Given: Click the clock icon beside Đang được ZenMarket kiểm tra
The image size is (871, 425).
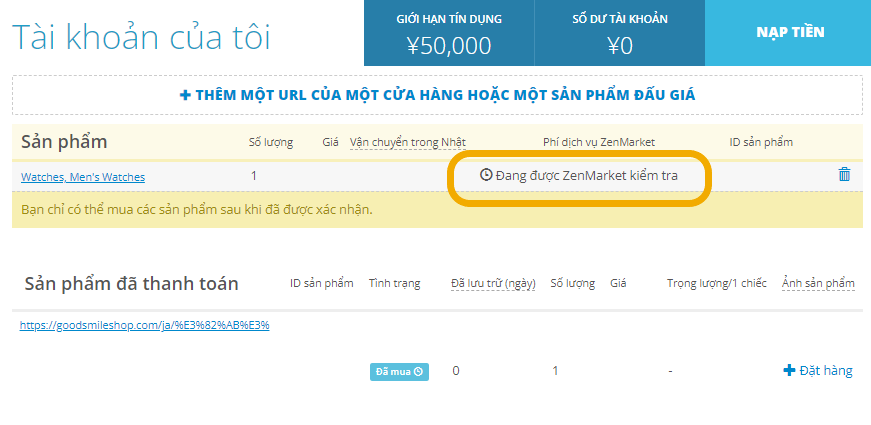Looking at the screenshot, I should (x=485, y=175).
